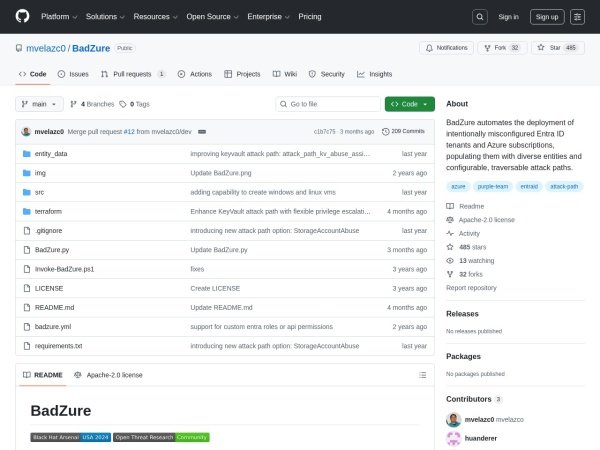The height and width of the screenshot is (450, 600).
Task: Click the azure topic tag
Action: click(x=458, y=187)
